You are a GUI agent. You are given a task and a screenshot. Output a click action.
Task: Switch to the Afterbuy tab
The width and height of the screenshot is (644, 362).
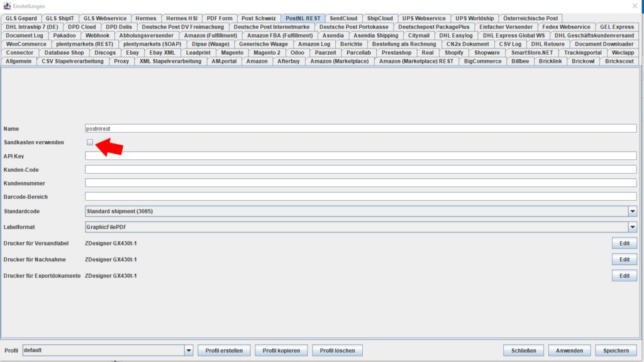pyautogui.click(x=288, y=62)
